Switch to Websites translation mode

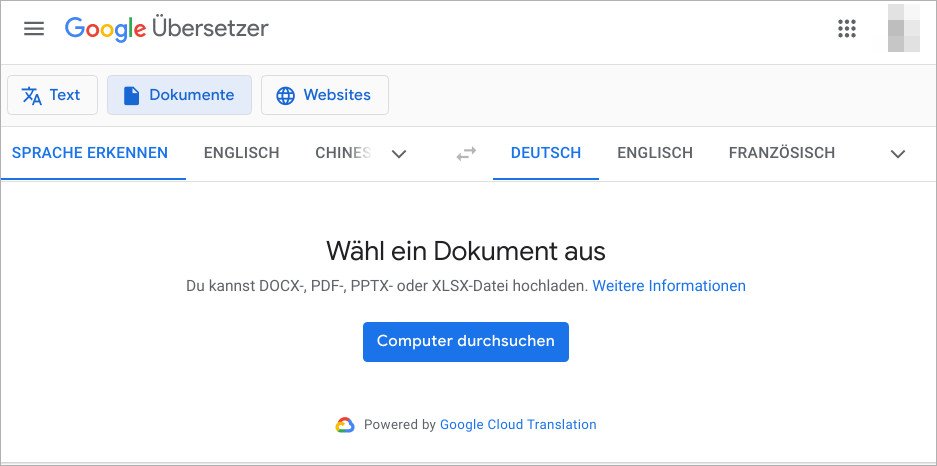pyautogui.click(x=324, y=95)
